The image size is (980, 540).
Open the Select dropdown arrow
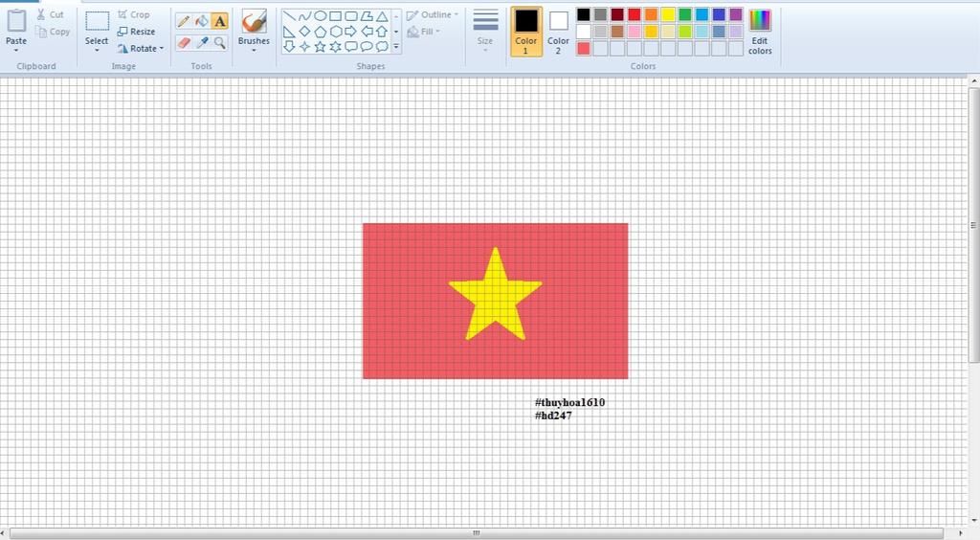(97, 50)
